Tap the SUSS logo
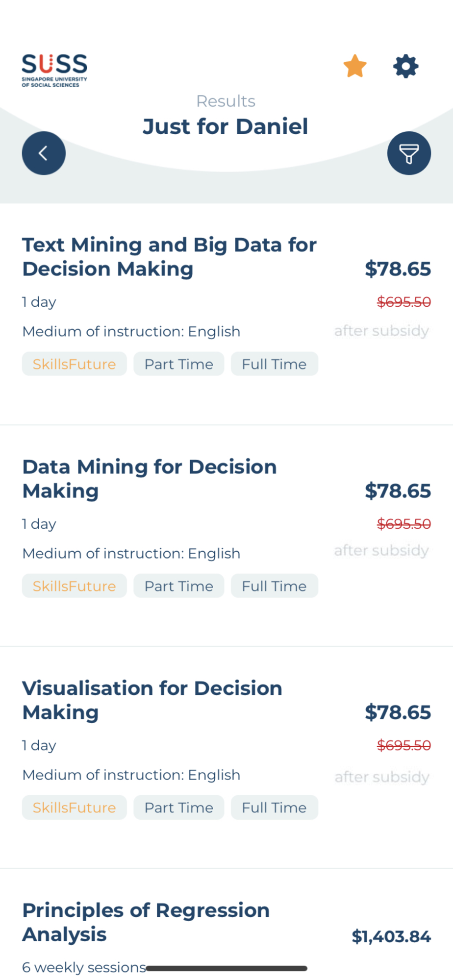 54,71
